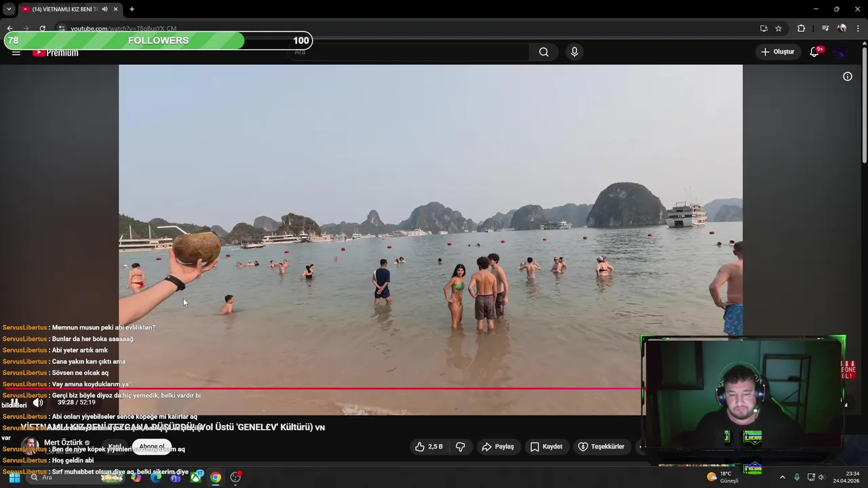Like the video with thumbs up
868x488 pixels.
coord(429,447)
